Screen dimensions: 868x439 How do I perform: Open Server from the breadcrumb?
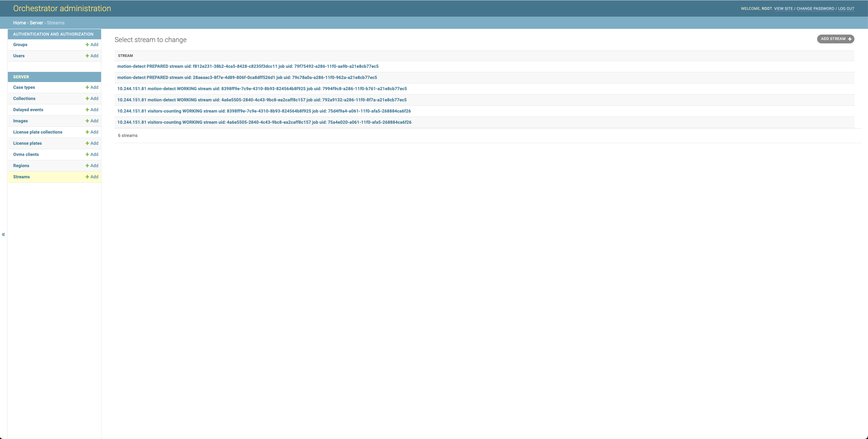(36, 23)
